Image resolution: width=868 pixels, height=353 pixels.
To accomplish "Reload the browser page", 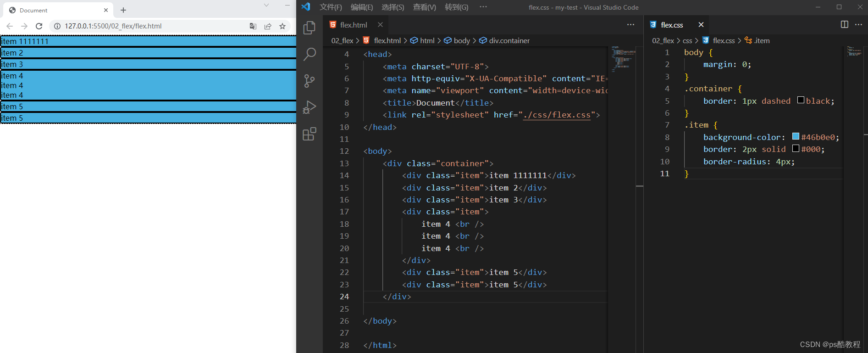I will coord(39,26).
